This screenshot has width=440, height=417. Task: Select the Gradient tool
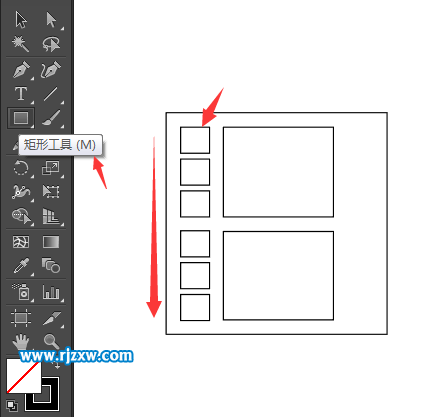tap(51, 242)
